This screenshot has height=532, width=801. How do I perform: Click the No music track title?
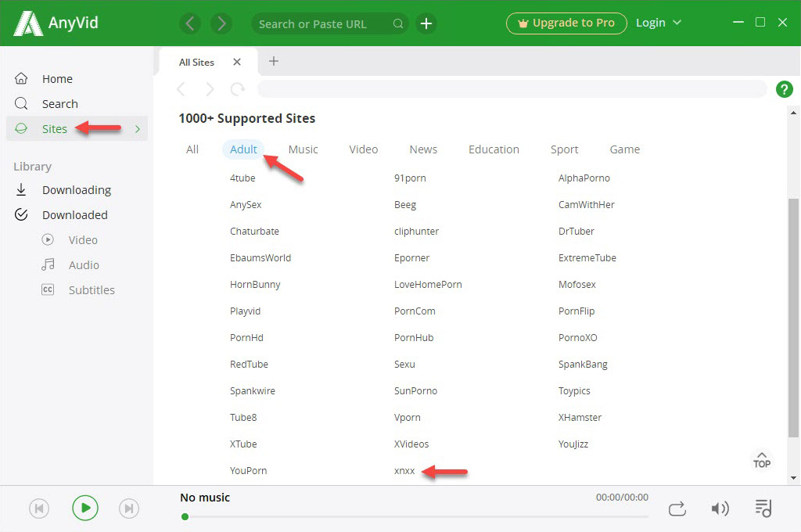tap(205, 498)
